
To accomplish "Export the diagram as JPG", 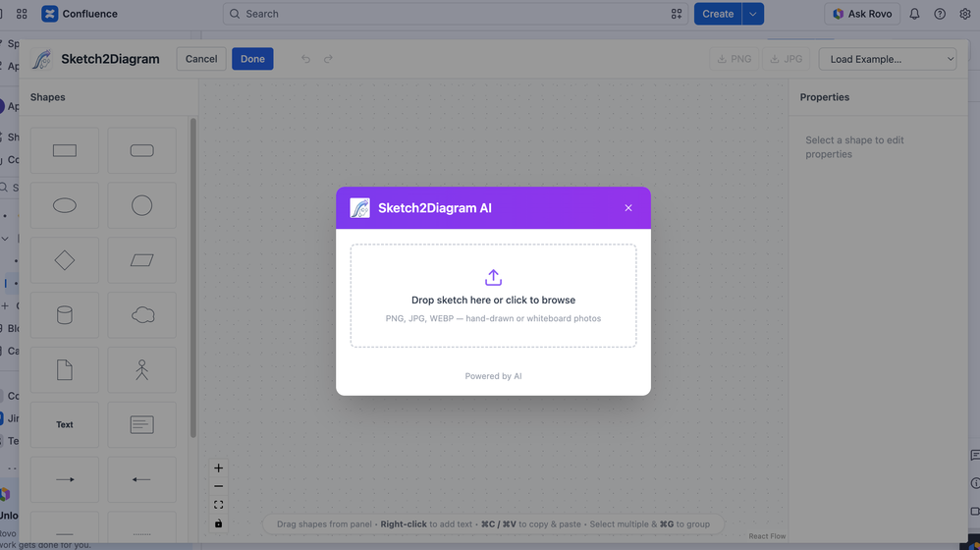I will click(787, 59).
